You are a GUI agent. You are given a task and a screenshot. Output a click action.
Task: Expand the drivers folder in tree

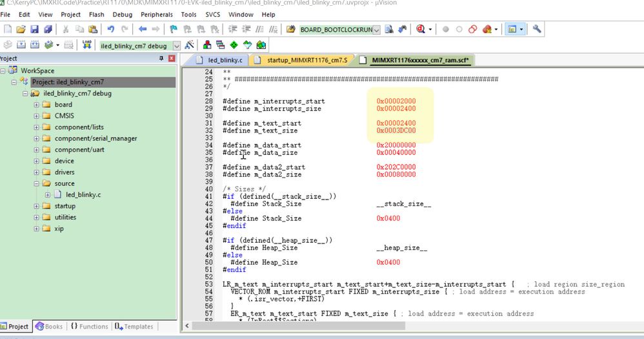coord(37,172)
